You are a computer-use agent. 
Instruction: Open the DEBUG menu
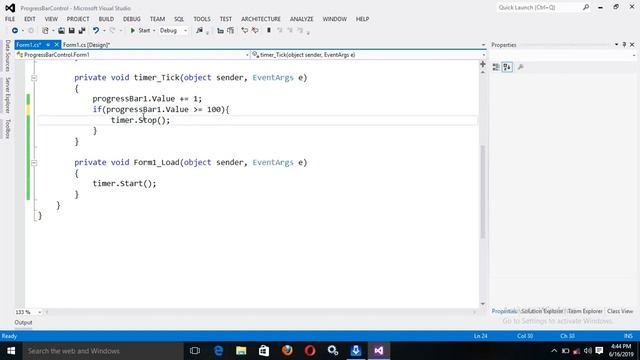[x=132, y=19]
